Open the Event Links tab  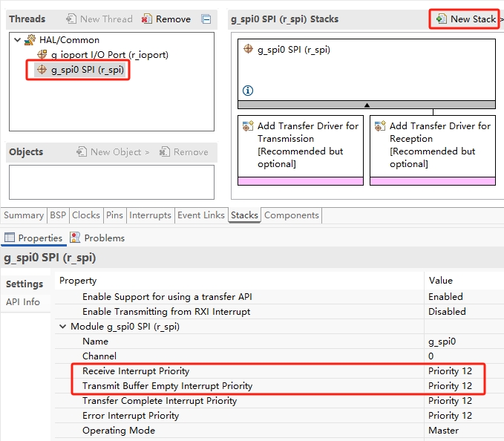tap(201, 215)
